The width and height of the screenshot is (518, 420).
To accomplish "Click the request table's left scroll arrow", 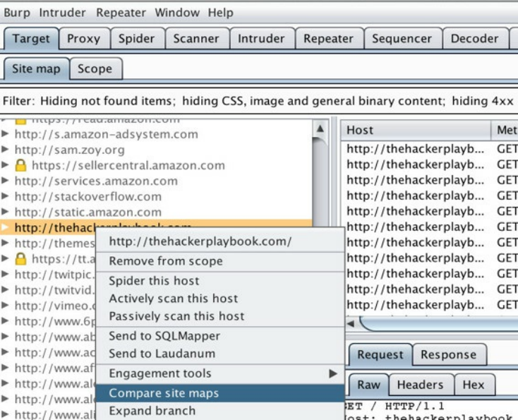I will [351, 324].
